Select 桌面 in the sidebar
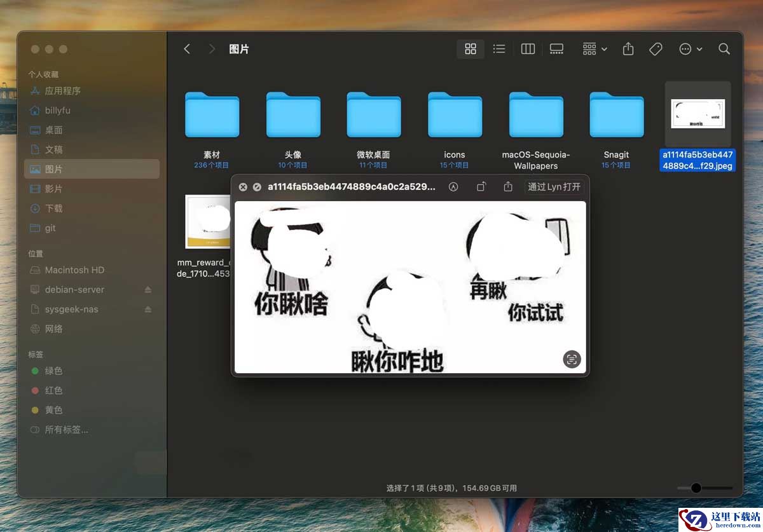Image resolution: width=763 pixels, height=532 pixels. pyautogui.click(x=92, y=130)
